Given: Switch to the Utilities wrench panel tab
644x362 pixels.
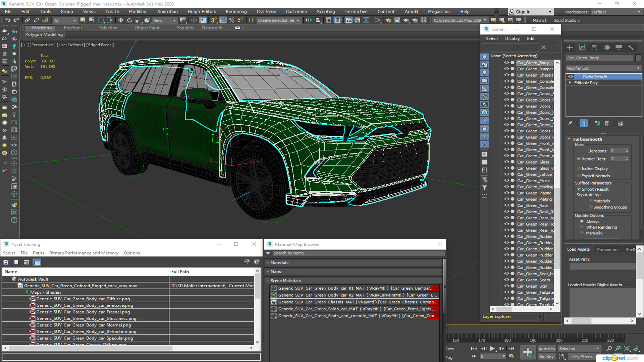Looking at the screenshot, I should click(631, 48).
